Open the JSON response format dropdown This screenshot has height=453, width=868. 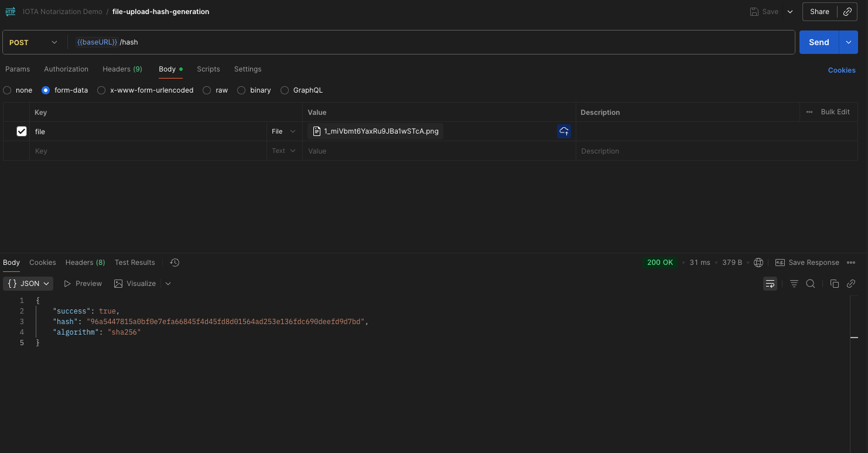(x=28, y=284)
